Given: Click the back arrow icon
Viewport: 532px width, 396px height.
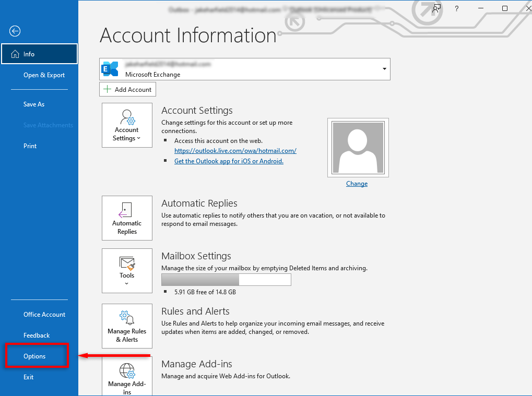Looking at the screenshot, I should (15, 31).
